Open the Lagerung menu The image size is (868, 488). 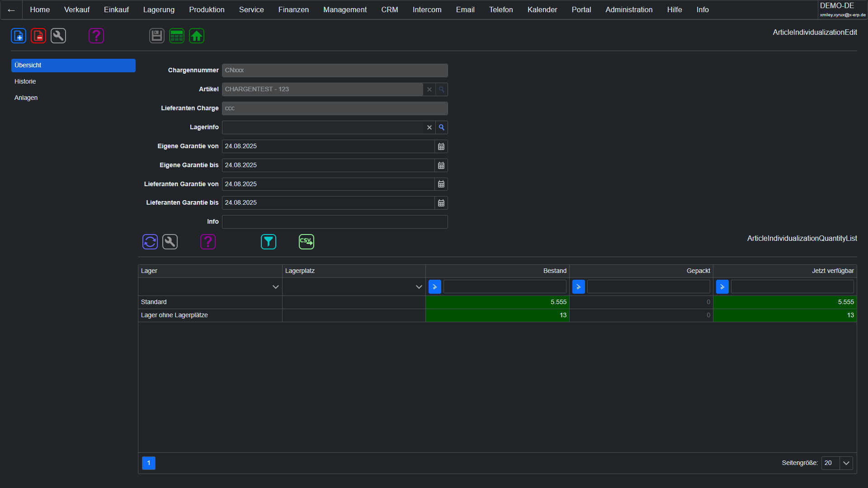[x=159, y=9]
